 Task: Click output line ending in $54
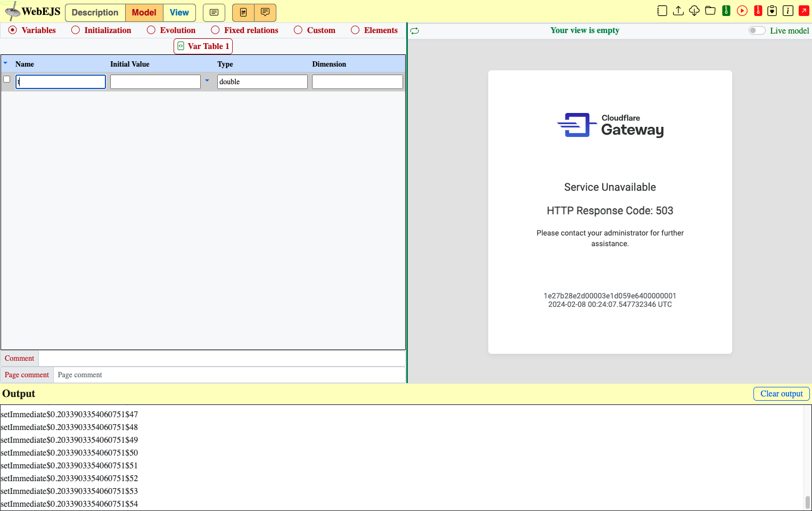[69, 504]
